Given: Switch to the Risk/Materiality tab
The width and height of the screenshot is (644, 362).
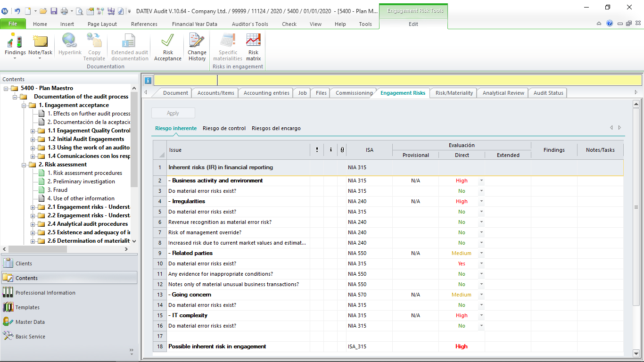Looking at the screenshot, I should (453, 93).
